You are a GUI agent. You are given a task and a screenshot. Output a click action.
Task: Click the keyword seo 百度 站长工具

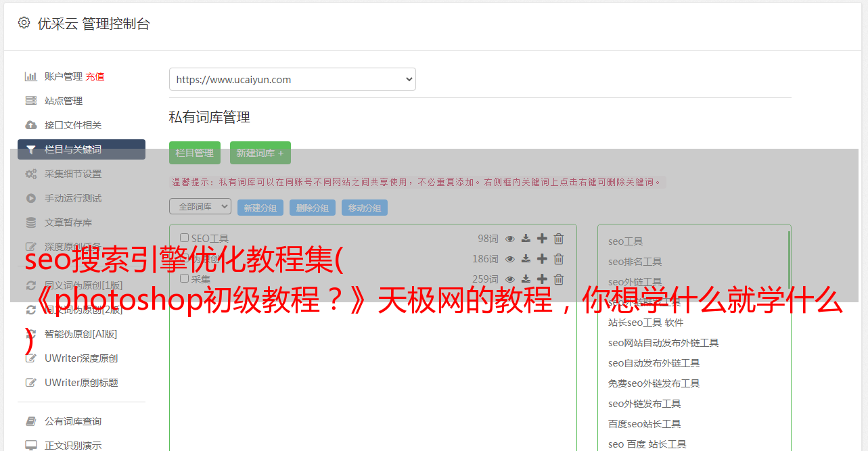647,444
